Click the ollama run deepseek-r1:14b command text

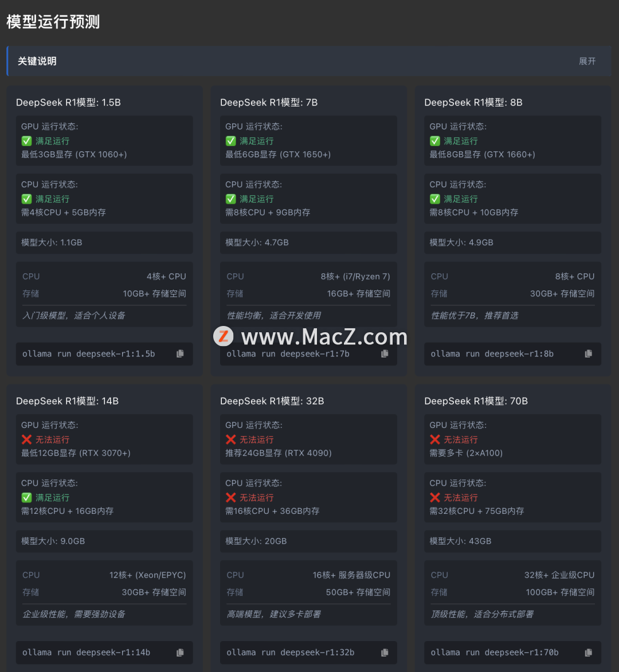click(86, 653)
